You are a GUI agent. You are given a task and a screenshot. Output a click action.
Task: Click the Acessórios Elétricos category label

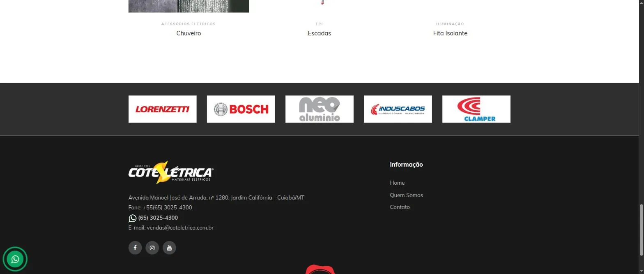[x=189, y=24]
